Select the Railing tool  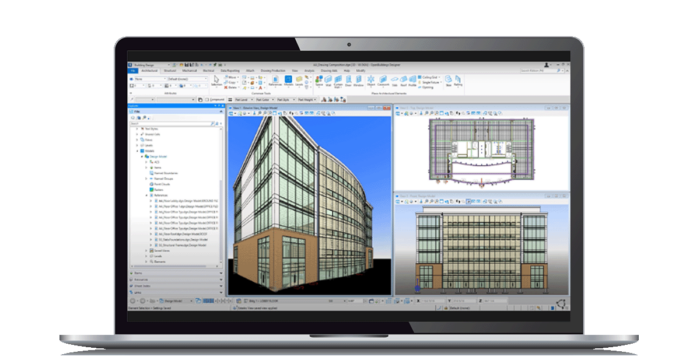458,81
